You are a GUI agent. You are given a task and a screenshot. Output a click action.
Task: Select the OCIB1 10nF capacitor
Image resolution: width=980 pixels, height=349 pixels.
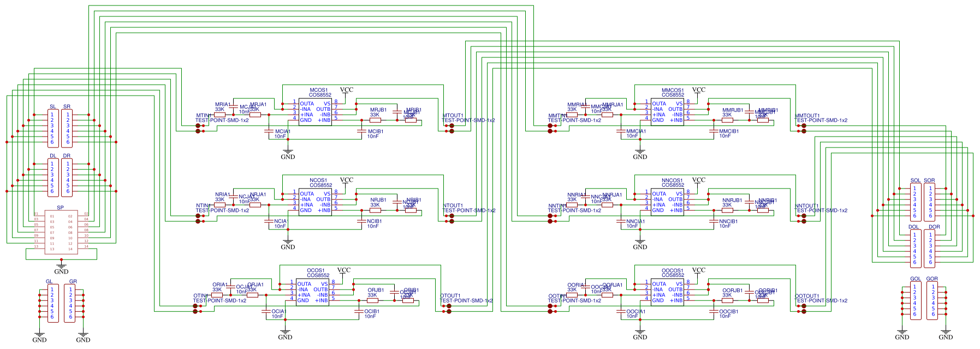[x=359, y=311]
